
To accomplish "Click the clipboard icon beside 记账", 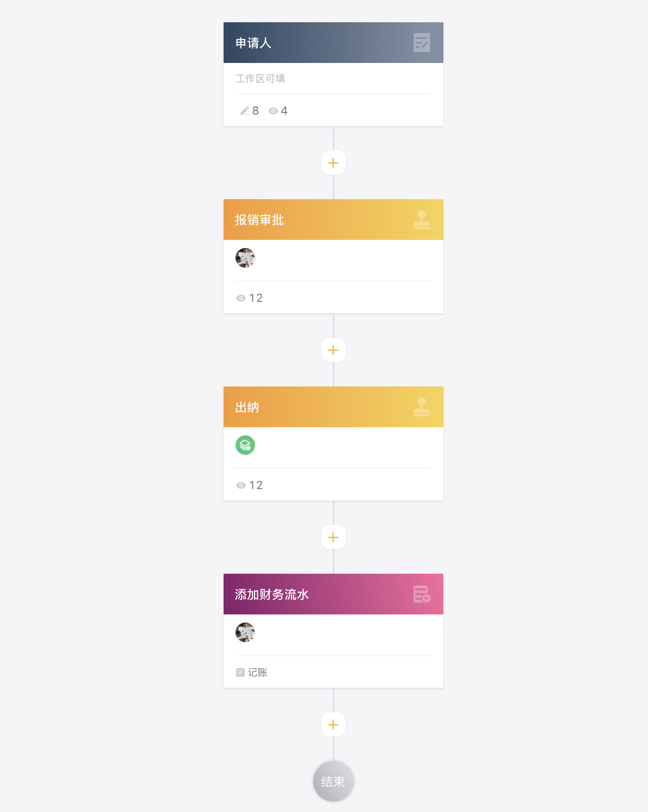I will click(240, 673).
